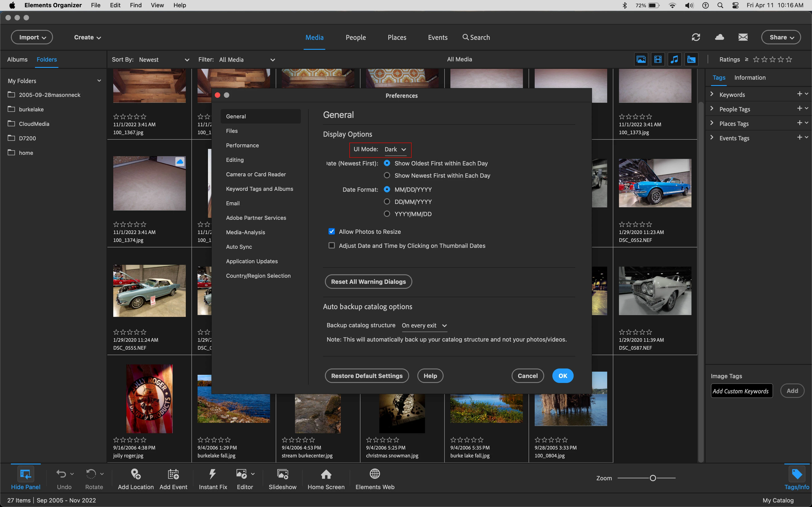The width and height of the screenshot is (812, 507).
Task: Click Reset All Warning Dialogs button
Action: (x=368, y=282)
